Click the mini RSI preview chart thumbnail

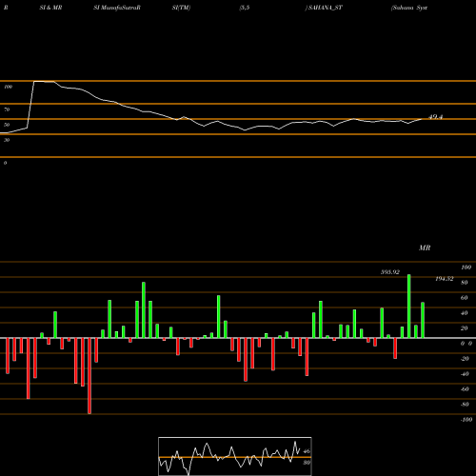coord(235,456)
